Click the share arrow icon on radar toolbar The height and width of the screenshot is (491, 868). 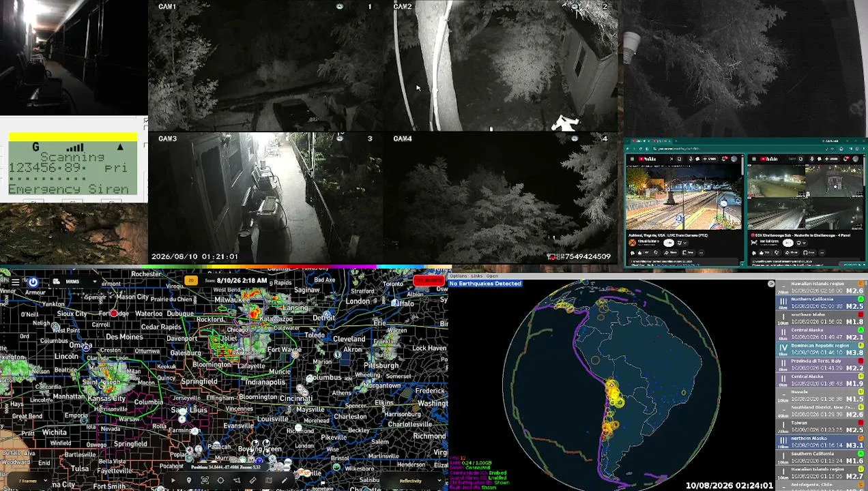(237, 481)
